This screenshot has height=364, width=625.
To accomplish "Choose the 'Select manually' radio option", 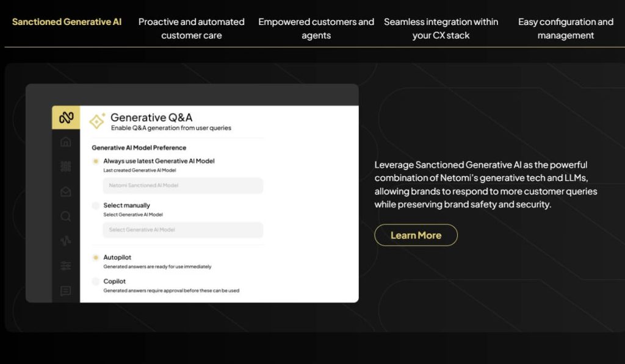I will (96, 206).
